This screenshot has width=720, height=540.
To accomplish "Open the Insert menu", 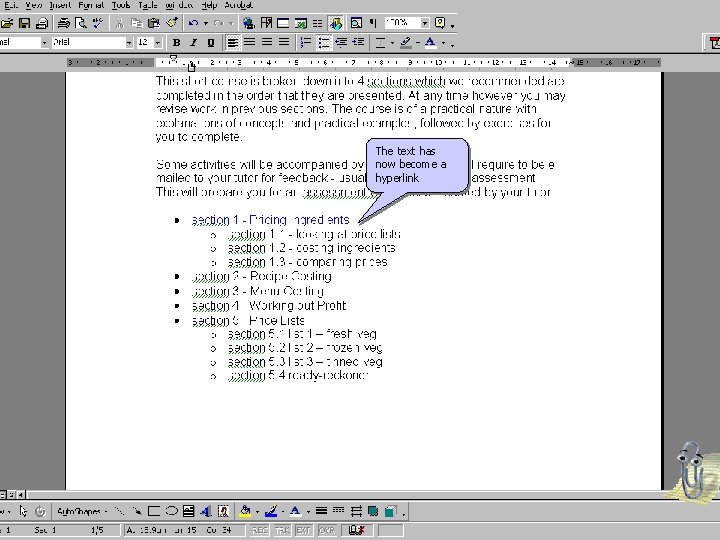I will (61, 6).
